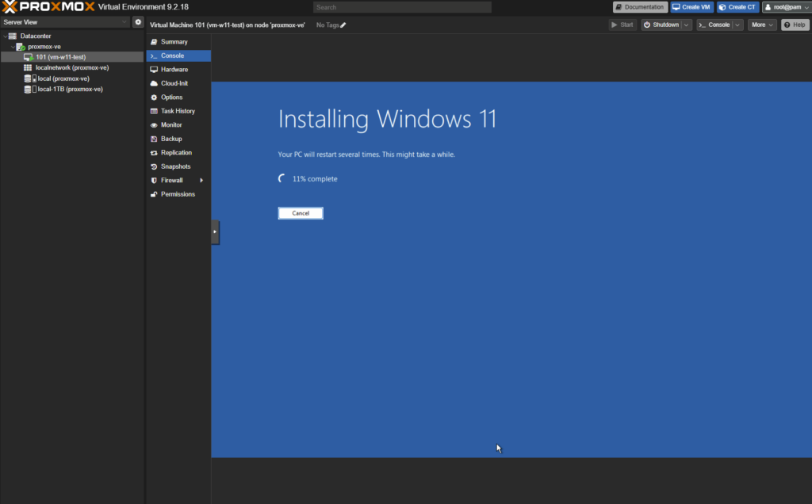
Task: Open Server View settings gear
Action: click(x=138, y=21)
